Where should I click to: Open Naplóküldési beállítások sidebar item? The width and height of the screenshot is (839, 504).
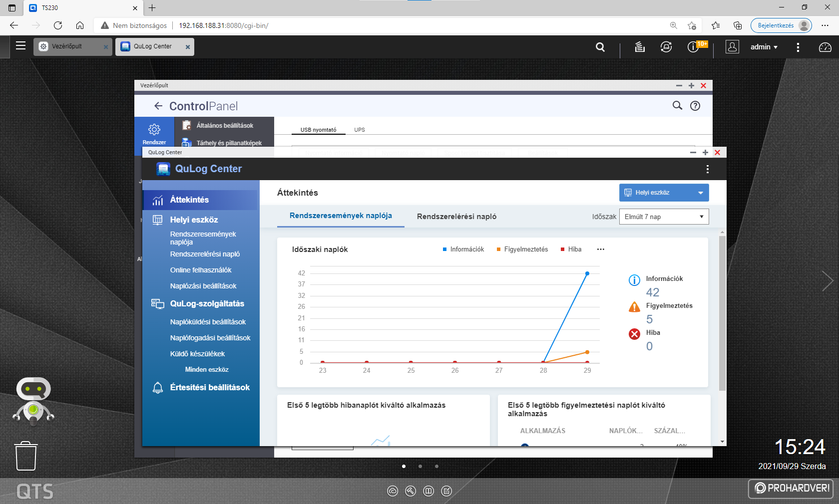tap(208, 322)
